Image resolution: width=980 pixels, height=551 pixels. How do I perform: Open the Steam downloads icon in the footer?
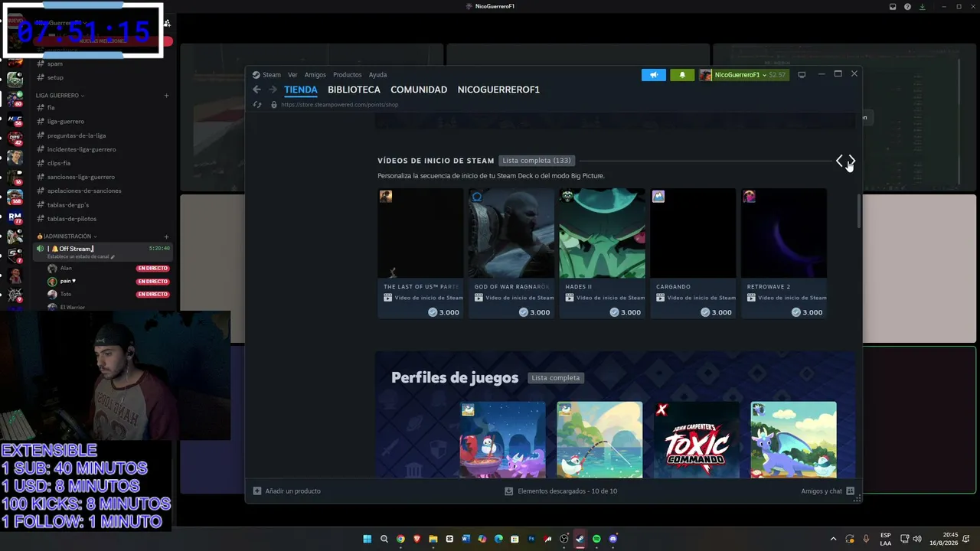[x=508, y=491]
